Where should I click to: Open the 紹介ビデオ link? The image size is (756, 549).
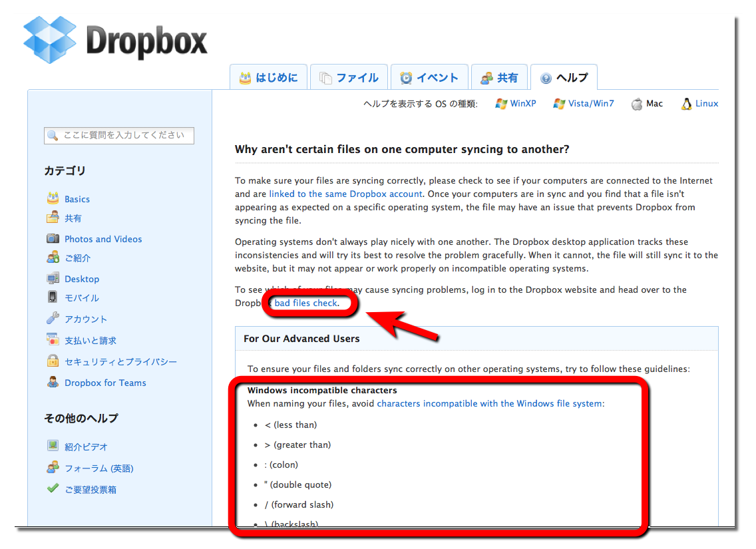click(x=86, y=447)
